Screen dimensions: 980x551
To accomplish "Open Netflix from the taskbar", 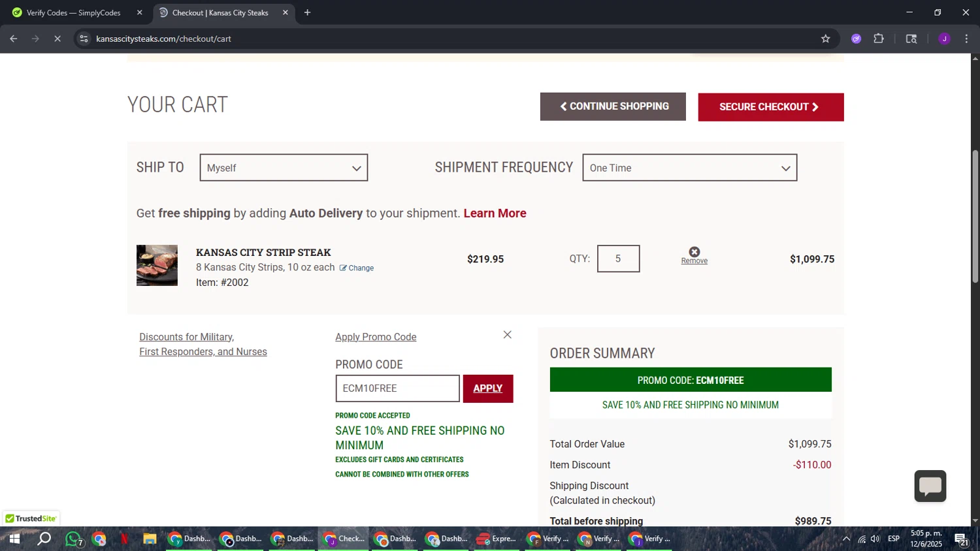I will [124, 539].
